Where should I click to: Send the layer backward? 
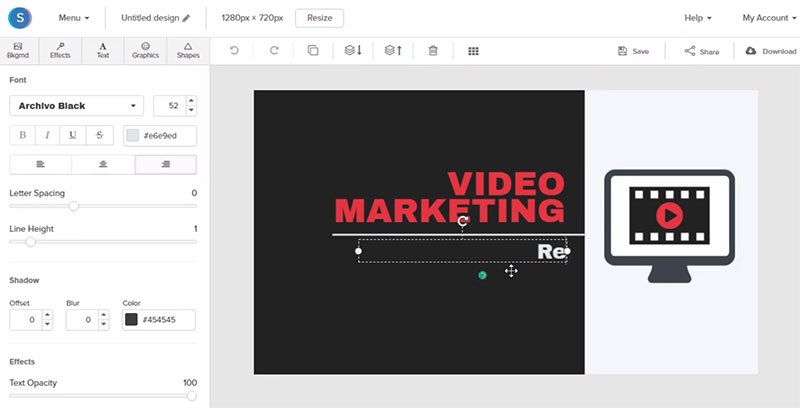click(x=353, y=51)
